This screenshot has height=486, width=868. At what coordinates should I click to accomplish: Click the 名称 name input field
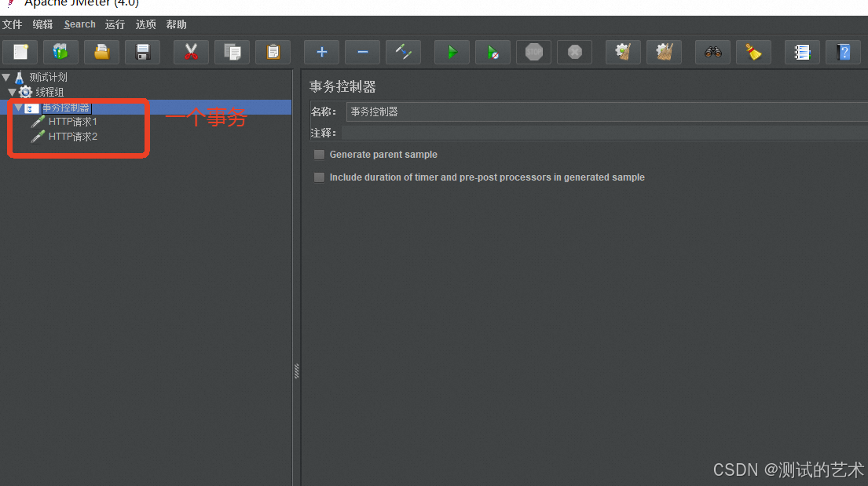(606, 111)
